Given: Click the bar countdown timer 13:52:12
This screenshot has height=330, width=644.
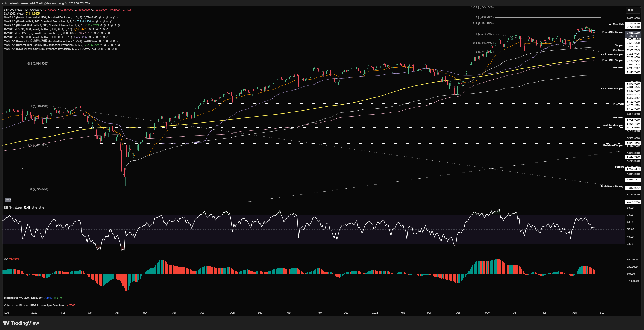Looking at the screenshot, I should [x=632, y=36].
